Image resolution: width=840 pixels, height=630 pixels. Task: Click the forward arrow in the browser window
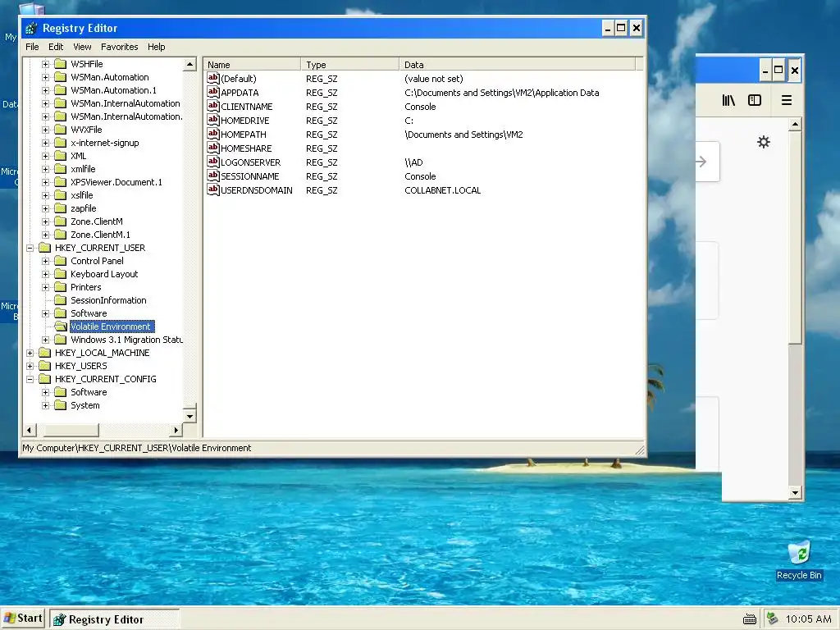point(701,162)
